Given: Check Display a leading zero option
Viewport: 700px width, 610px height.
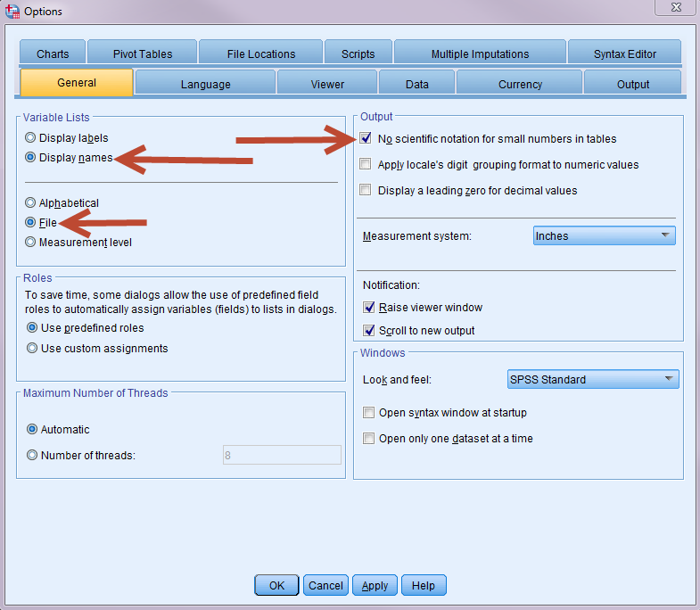Looking at the screenshot, I should pos(366,190).
